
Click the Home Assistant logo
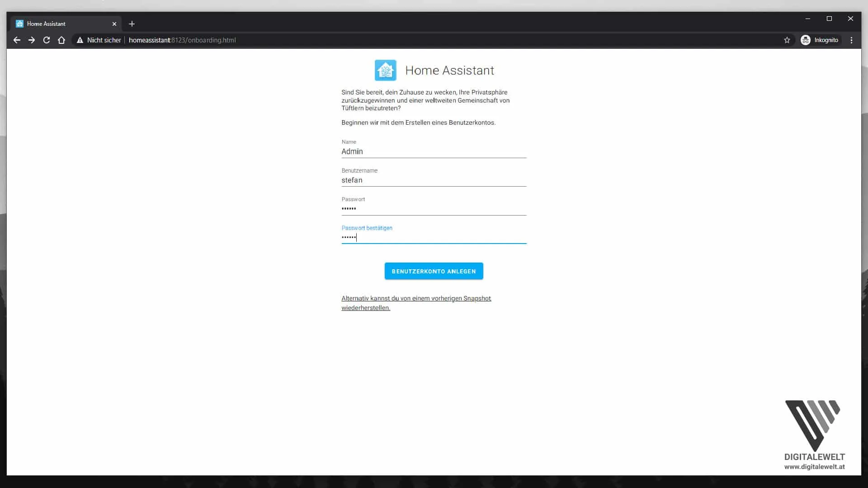click(x=386, y=70)
